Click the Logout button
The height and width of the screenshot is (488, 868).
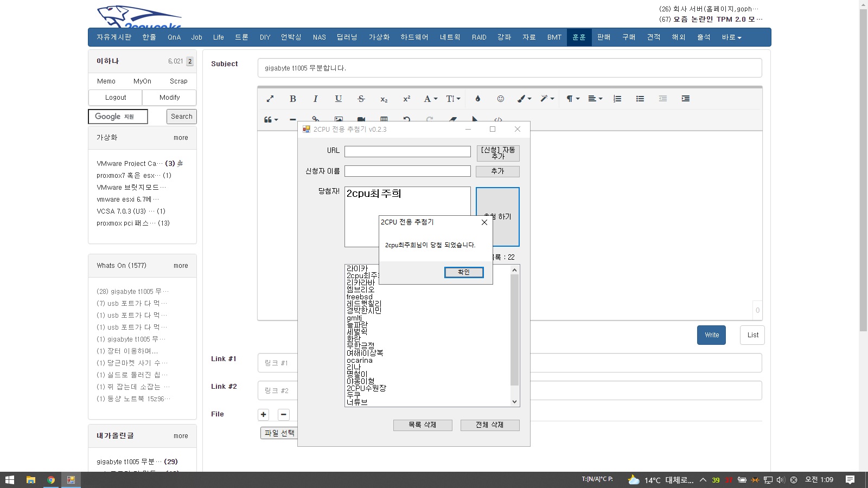coord(116,98)
